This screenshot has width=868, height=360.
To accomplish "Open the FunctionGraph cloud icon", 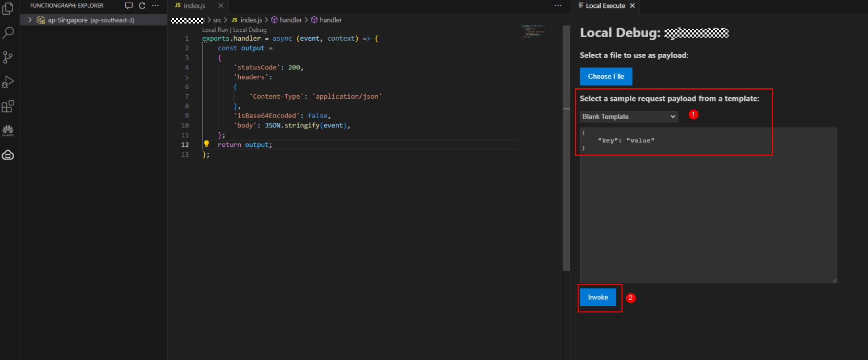I will [x=8, y=155].
